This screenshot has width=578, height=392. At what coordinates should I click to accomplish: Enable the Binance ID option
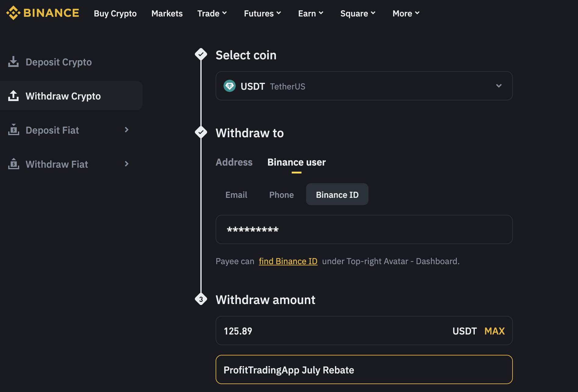[x=337, y=194]
